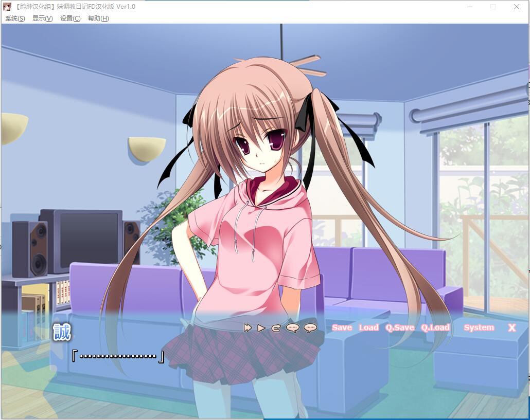Image resolution: width=530 pixels, height=420 pixels.
Task: Click the dialogue text to advance
Action: (x=118, y=356)
